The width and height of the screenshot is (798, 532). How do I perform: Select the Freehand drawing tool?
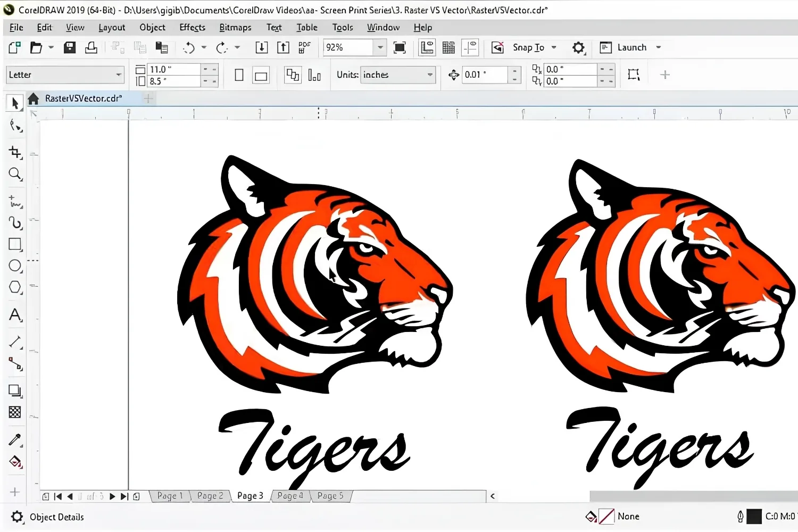pos(15,202)
